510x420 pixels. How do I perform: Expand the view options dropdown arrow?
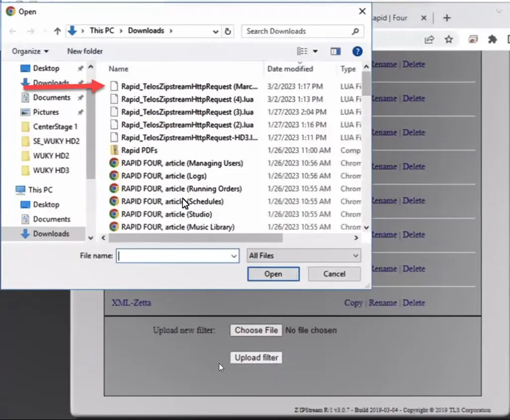point(315,51)
